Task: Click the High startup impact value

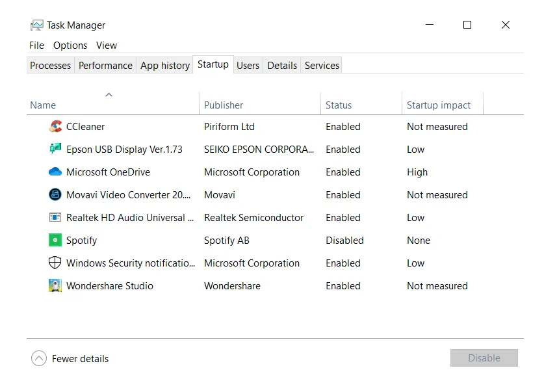Action: click(417, 172)
